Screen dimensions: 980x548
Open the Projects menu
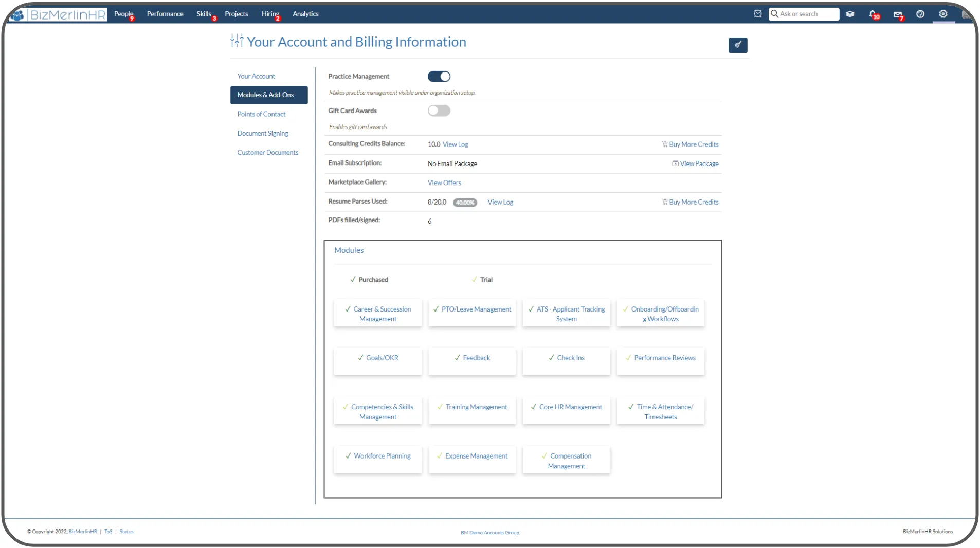coord(237,14)
